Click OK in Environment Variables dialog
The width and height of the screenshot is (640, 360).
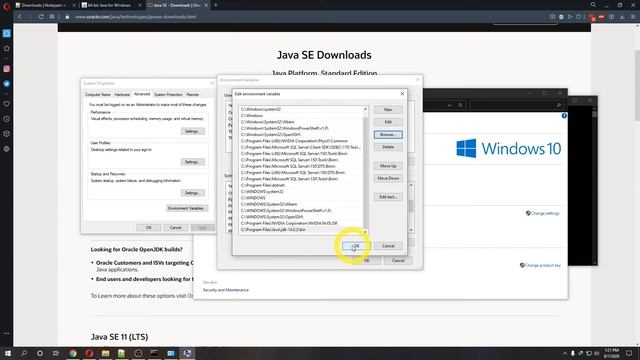click(x=367, y=260)
